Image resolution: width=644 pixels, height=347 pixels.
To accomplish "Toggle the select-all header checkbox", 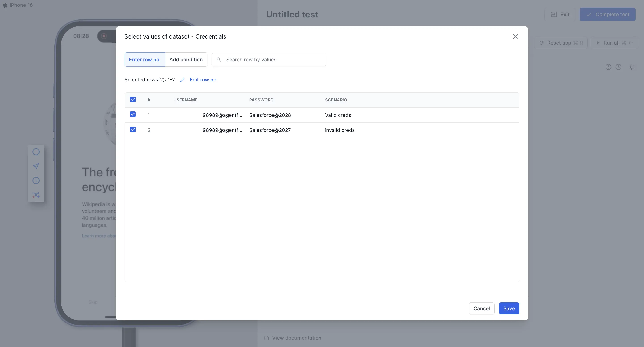I will click(133, 99).
